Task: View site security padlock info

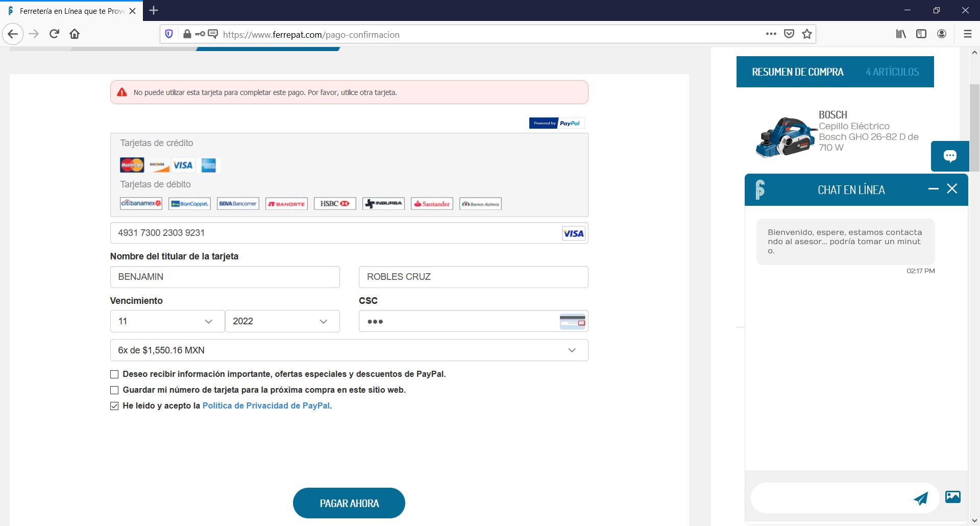Action: 187,34
